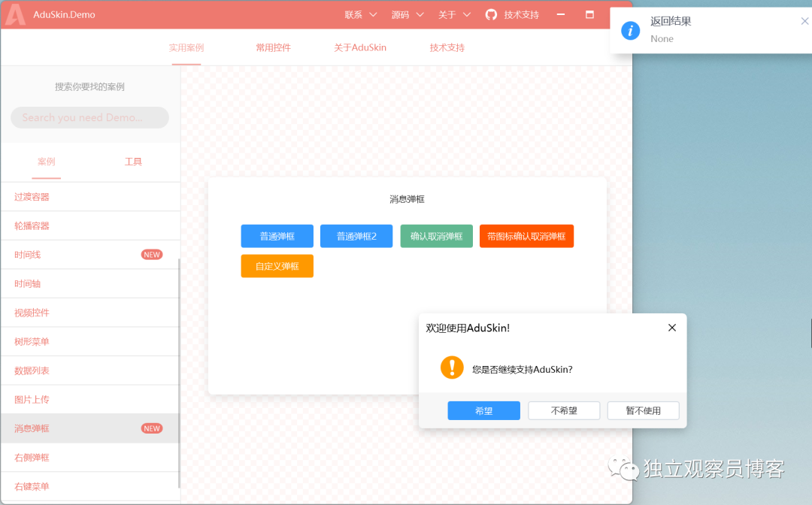Open the 右侧弹框 sidebar entry
812x505 pixels.
tap(90, 458)
